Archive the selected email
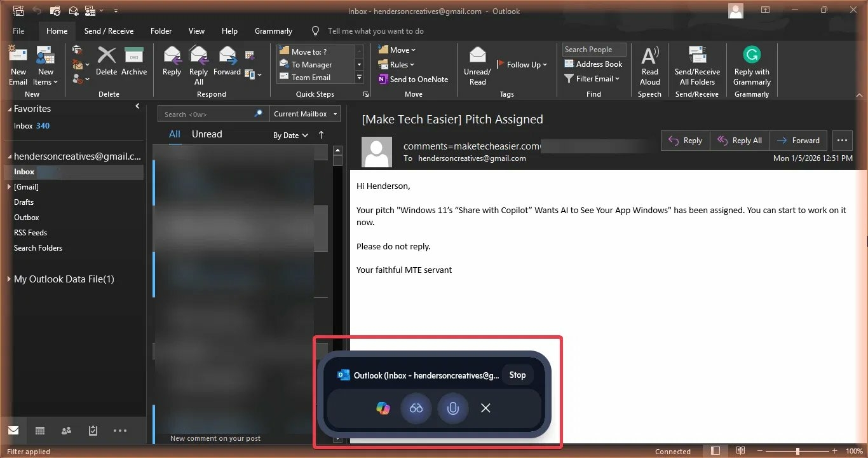868x458 pixels. tap(134, 64)
